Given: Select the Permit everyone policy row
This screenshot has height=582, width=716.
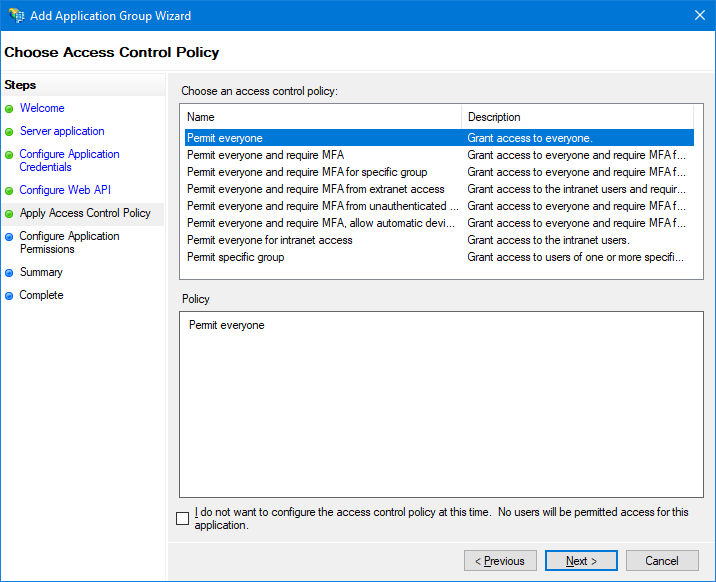Looking at the screenshot, I should pos(439,138).
